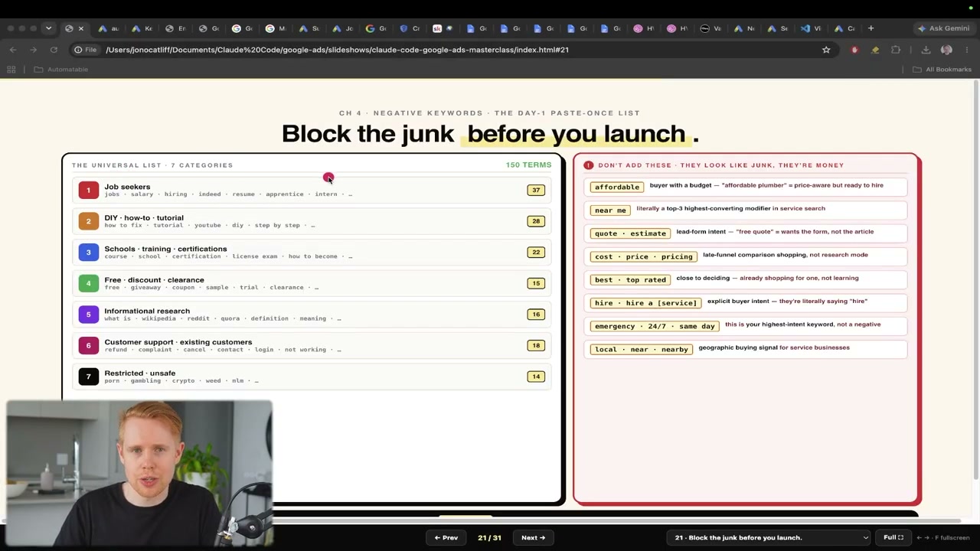Click the 'Restricted · unsafe' row title
The height and width of the screenshot is (551, 980).
[x=139, y=373]
